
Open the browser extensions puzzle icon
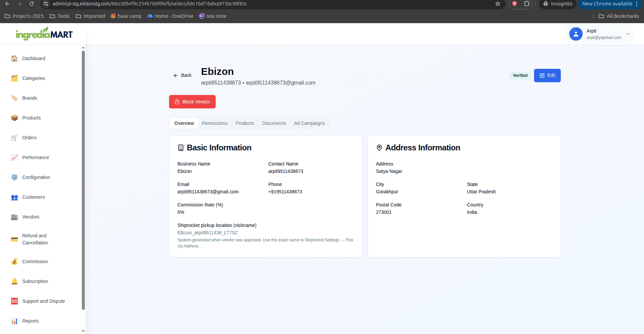(x=527, y=4)
